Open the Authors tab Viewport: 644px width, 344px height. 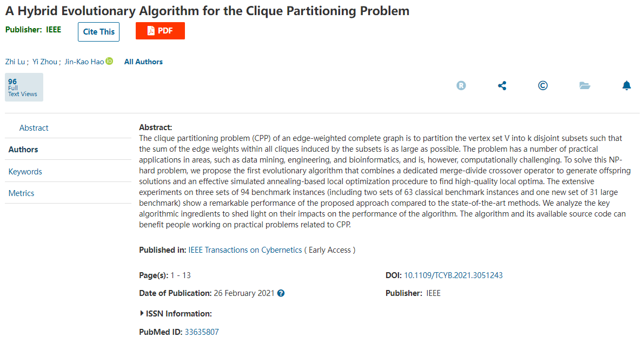click(x=23, y=150)
